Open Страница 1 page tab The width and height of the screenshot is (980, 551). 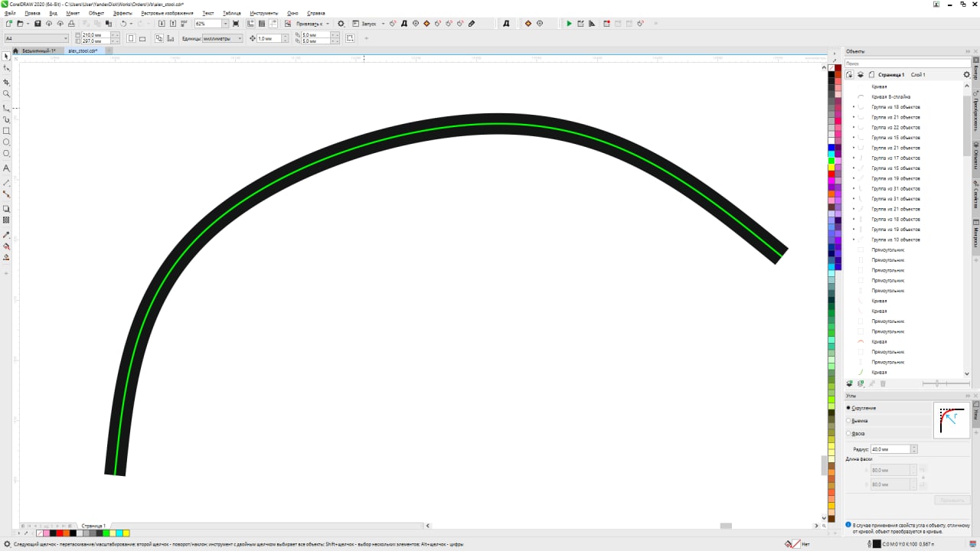[x=93, y=527]
